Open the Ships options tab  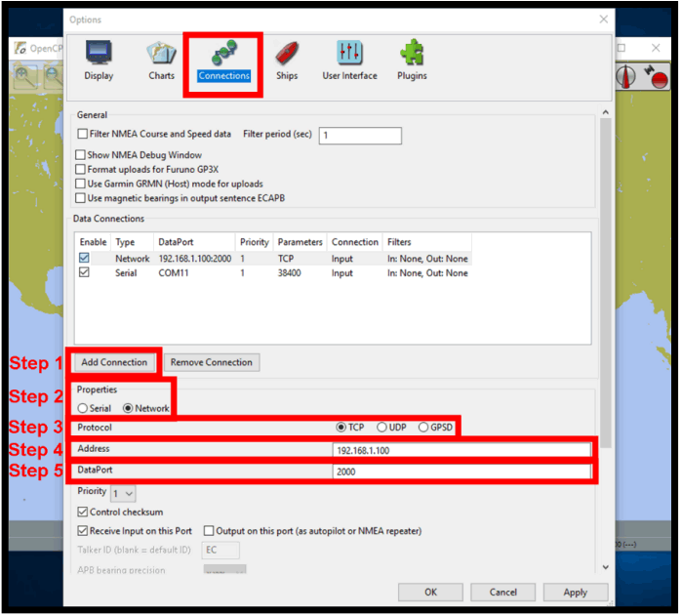pos(287,61)
